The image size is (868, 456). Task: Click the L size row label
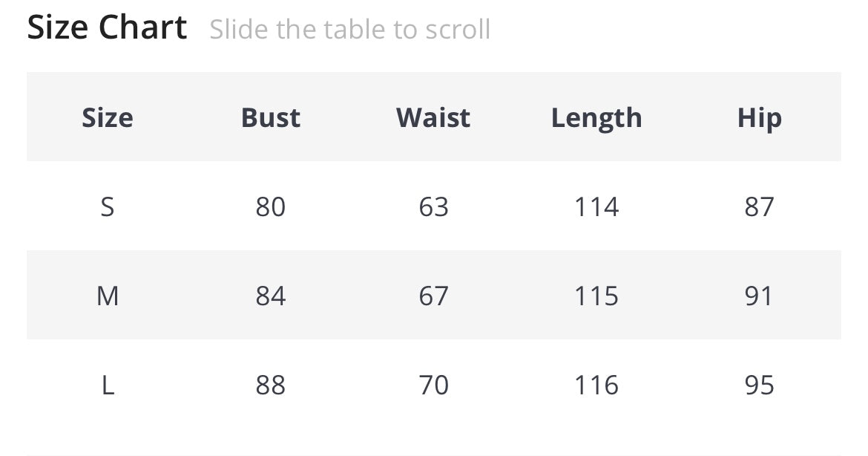pos(108,385)
